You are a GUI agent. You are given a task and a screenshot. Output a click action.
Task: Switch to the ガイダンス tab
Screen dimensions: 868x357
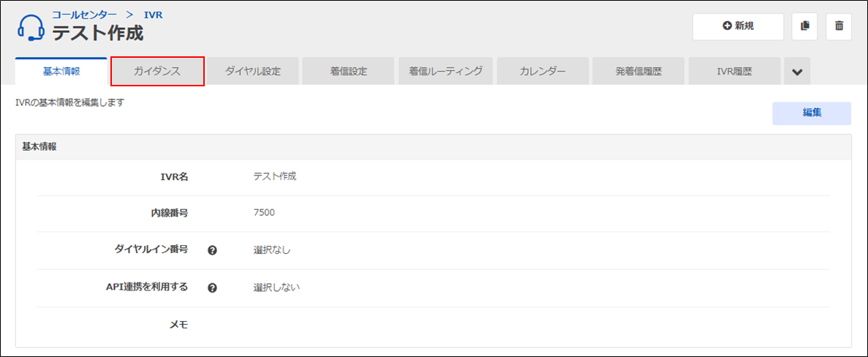click(x=157, y=72)
